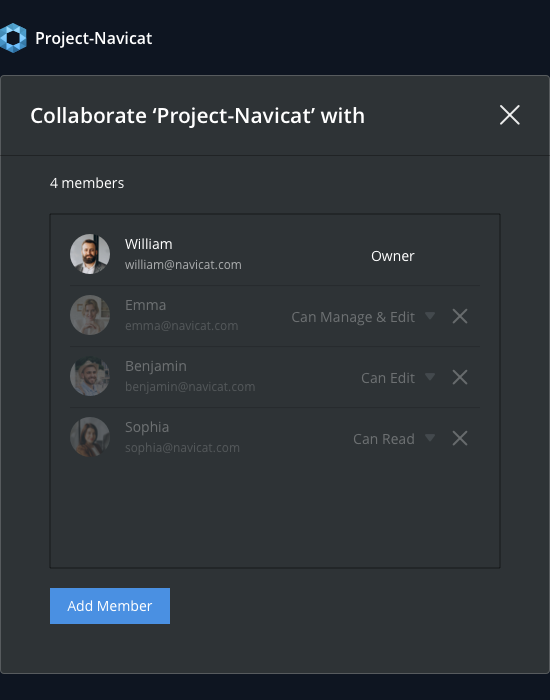The image size is (550, 700).
Task: Remove Sophia using the X icon
Action: (x=460, y=438)
